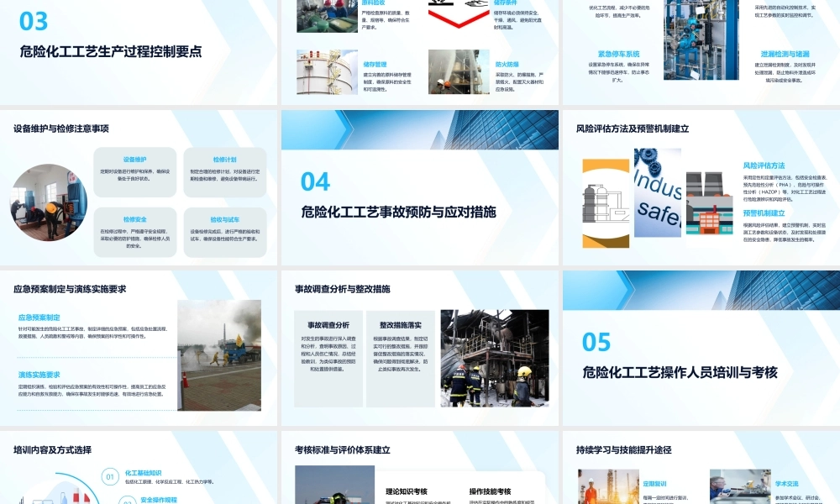The image size is (840, 504).
Task: Click the blue arrow banner above 04
Action: tap(419, 130)
